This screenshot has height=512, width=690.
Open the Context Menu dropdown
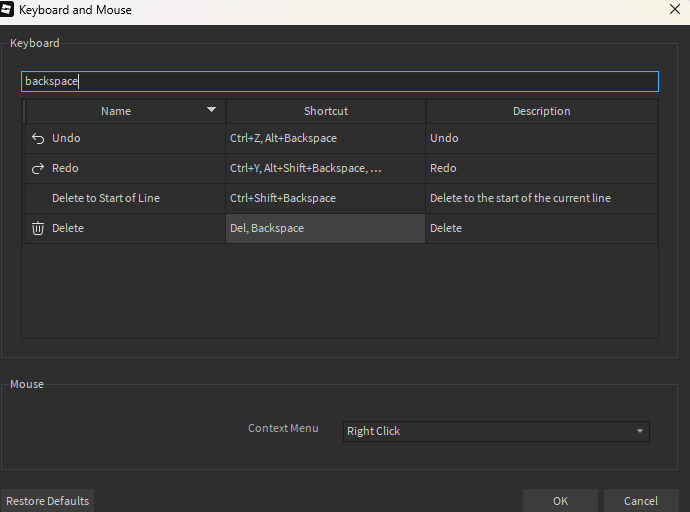[496, 431]
